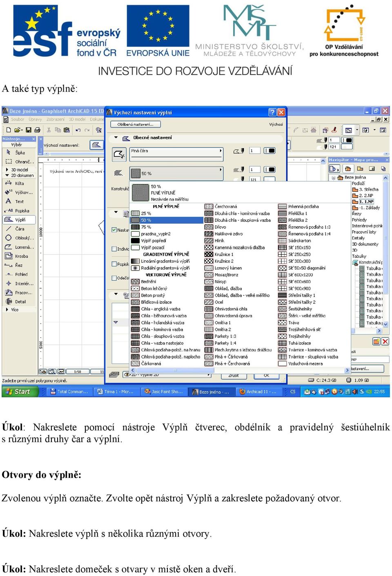This screenshot has width=392, height=576.
Task: Open the Zobrazení menu
Action: coord(56,119)
